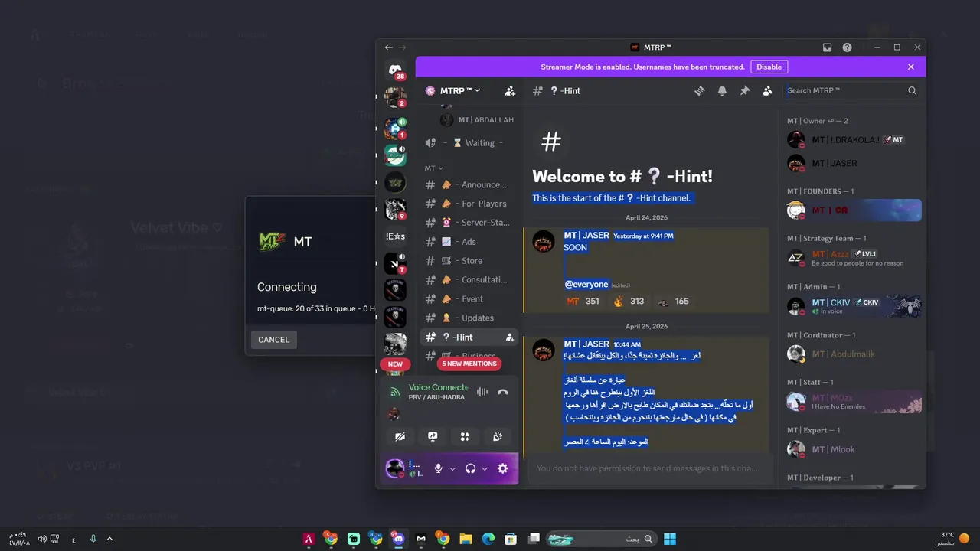The image size is (980, 551).
Task: Click MT | ABDALLAH in voice channel list
Action: point(477,120)
